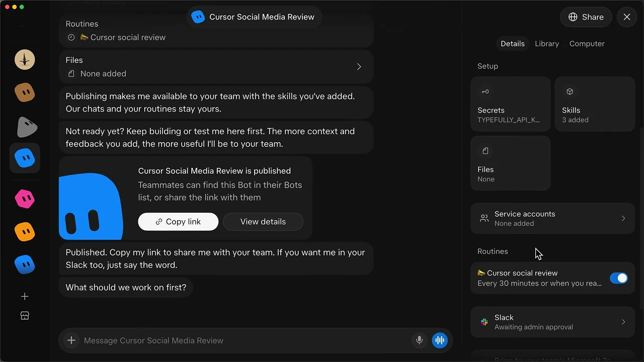Viewport: 644px width, 362px height.
Task: Open the Cursor social review routine in the chat
Action: coord(123,37)
